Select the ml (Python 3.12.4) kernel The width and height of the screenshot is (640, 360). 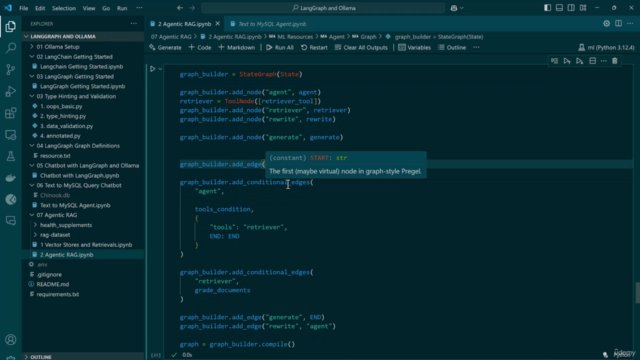click(607, 47)
